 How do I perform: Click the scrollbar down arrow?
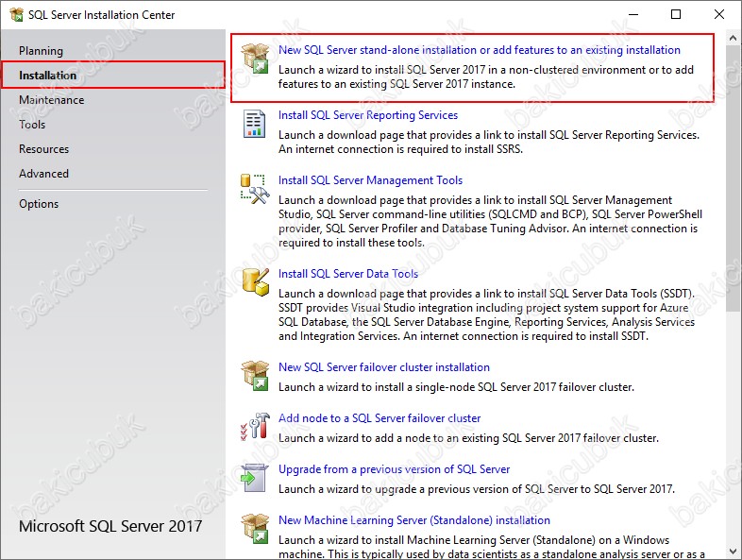coord(734,552)
